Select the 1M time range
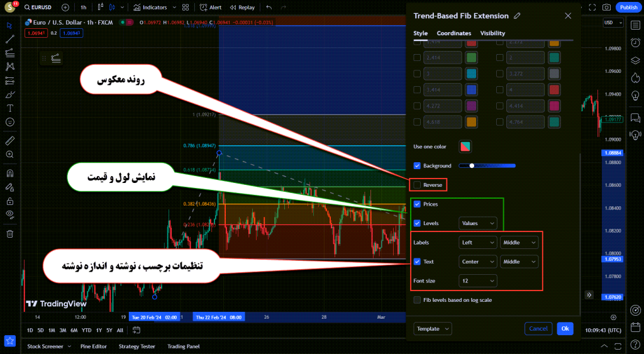The height and width of the screenshot is (354, 644). [52, 330]
